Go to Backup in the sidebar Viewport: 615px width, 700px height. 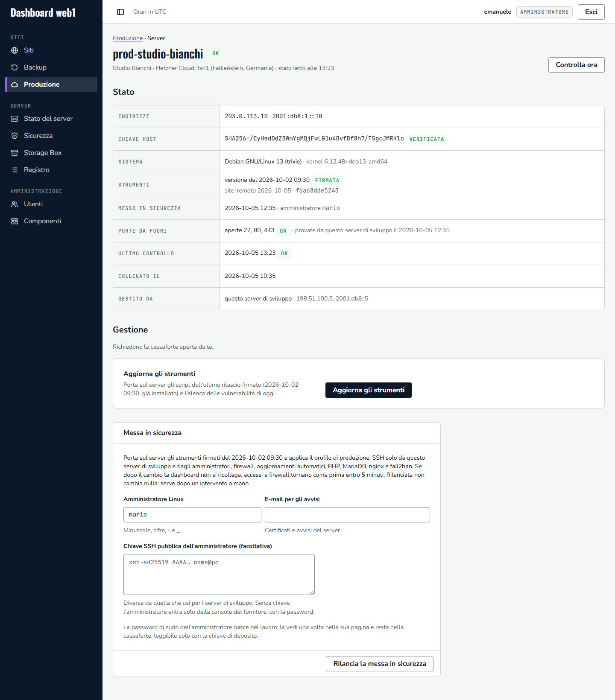(x=51, y=67)
